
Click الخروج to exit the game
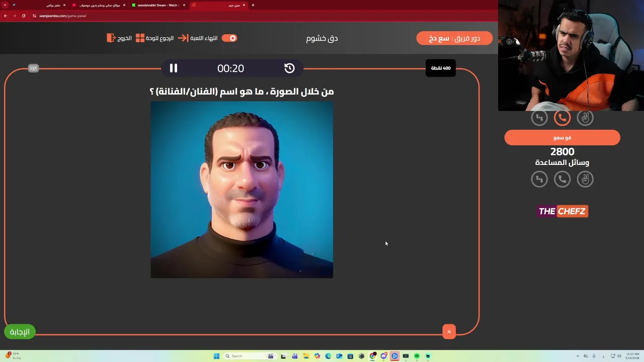click(x=124, y=38)
